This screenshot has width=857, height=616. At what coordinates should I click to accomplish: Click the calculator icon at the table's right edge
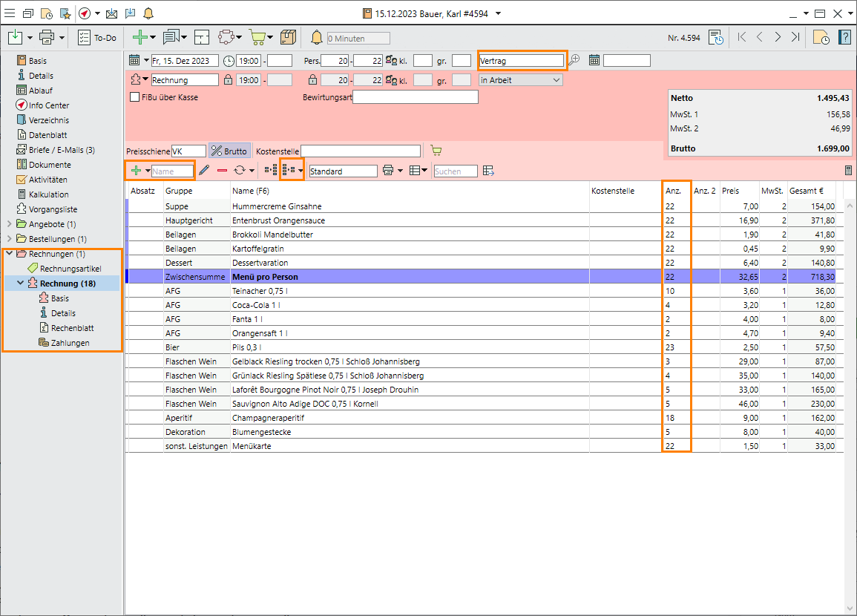(848, 171)
